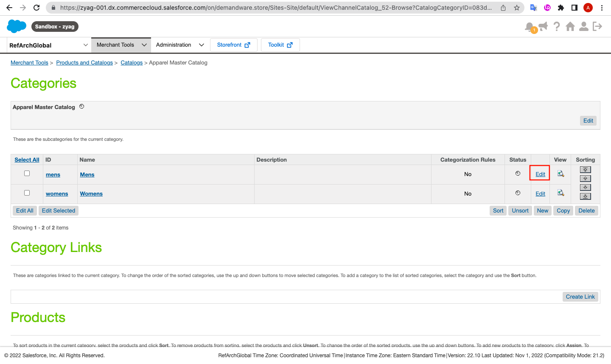Click the View preview icon for Mens
The width and height of the screenshot is (611, 364).
point(561,174)
